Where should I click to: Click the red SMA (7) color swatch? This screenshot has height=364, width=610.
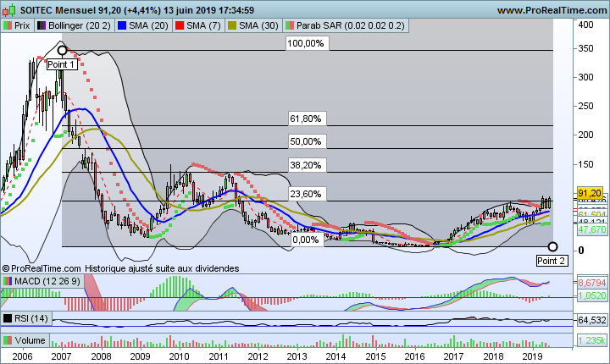(x=180, y=26)
